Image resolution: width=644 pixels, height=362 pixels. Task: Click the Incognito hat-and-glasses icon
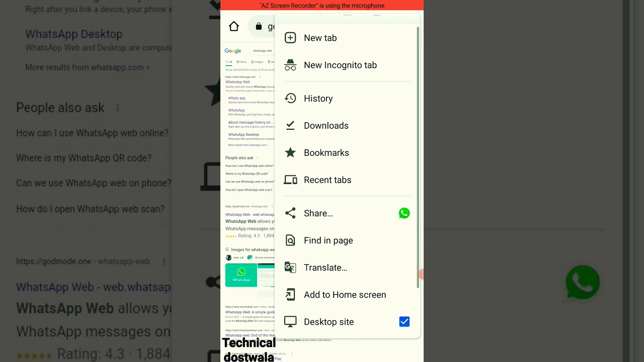tap(290, 65)
